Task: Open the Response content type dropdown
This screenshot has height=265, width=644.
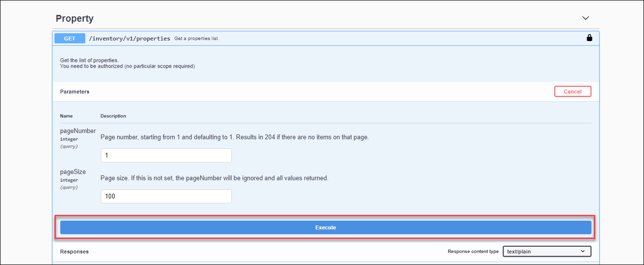Action: 547,252
